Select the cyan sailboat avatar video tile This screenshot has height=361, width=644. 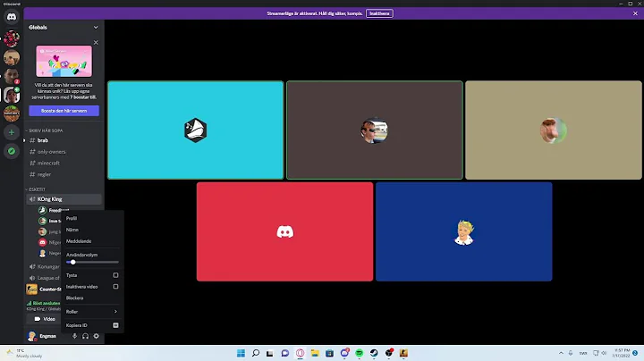click(x=196, y=130)
